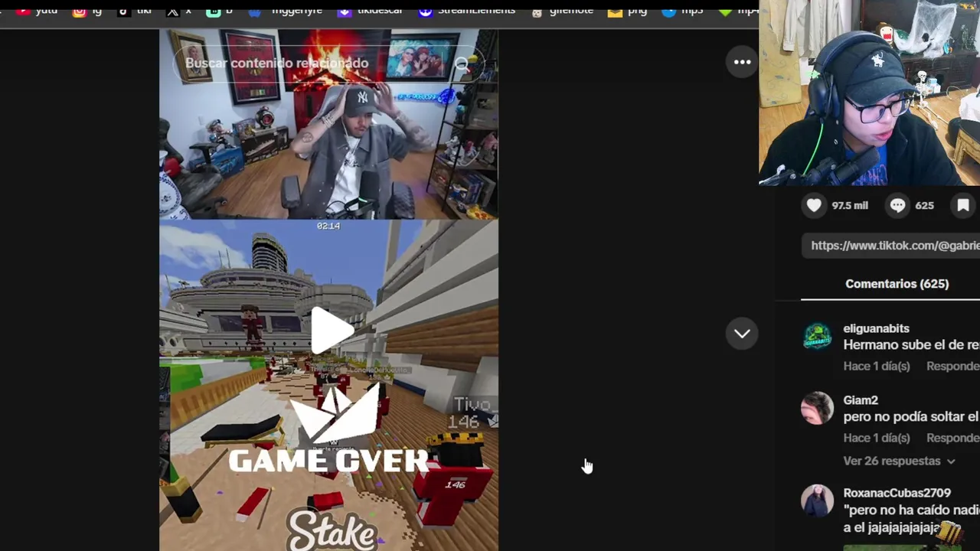Screen dimensions: 980x551
Task: Reply to eliguanabits comment via Responder
Action: point(952,367)
